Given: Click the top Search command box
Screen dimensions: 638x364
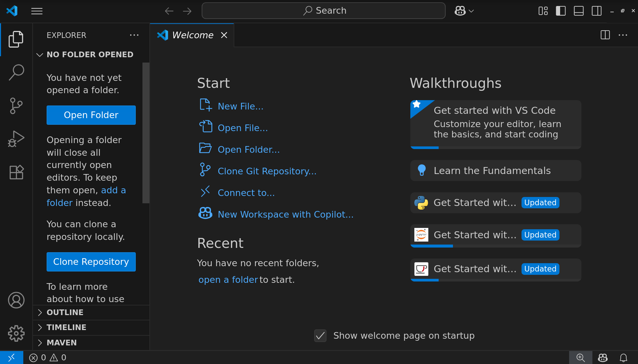Looking at the screenshot, I should coord(323,11).
